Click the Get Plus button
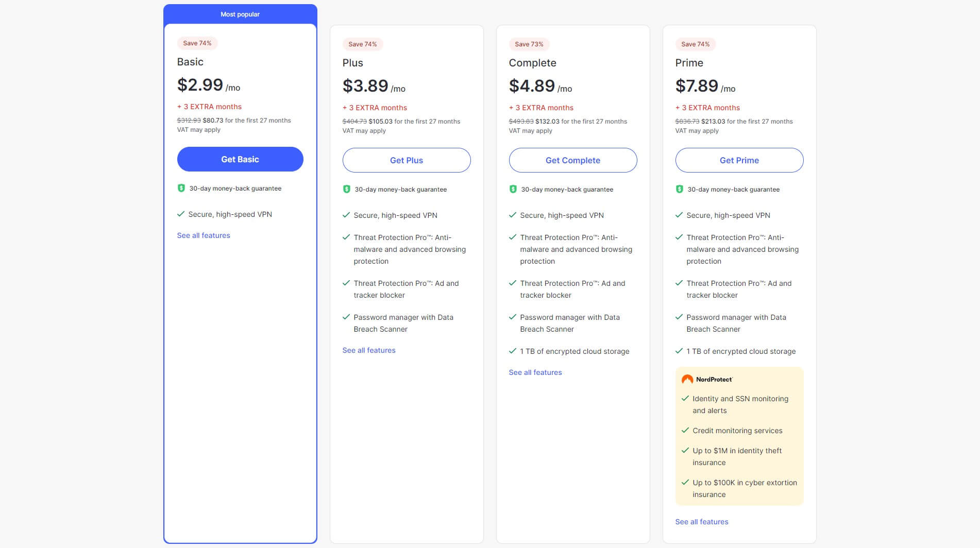 click(407, 160)
